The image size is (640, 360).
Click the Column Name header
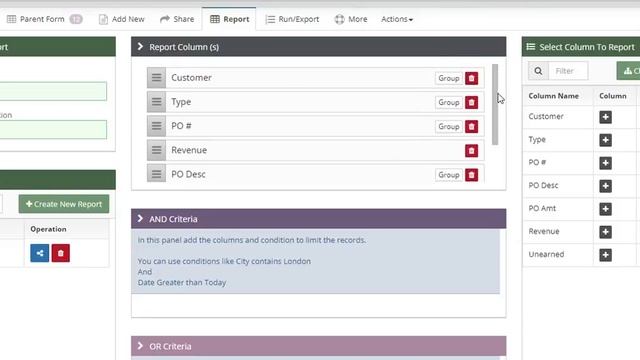pos(553,96)
